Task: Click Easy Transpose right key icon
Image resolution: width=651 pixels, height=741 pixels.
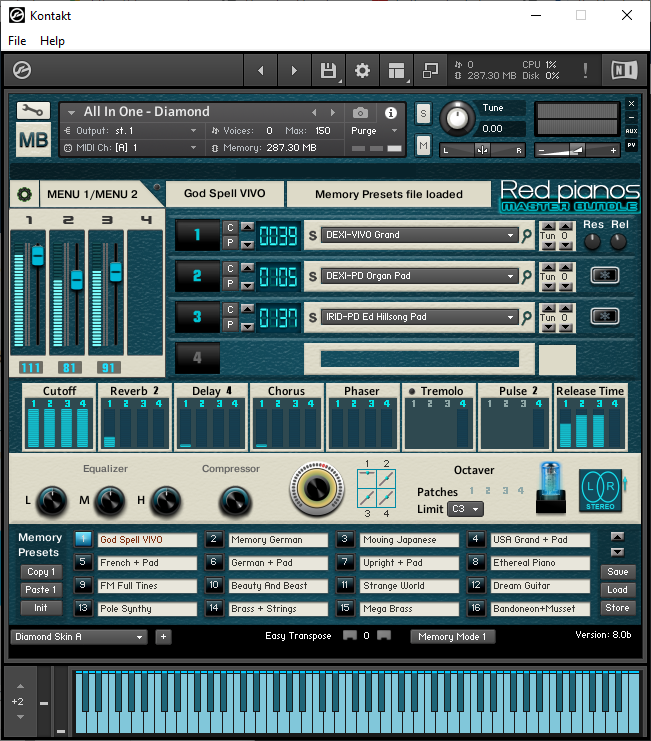Action: pyautogui.click(x=384, y=636)
